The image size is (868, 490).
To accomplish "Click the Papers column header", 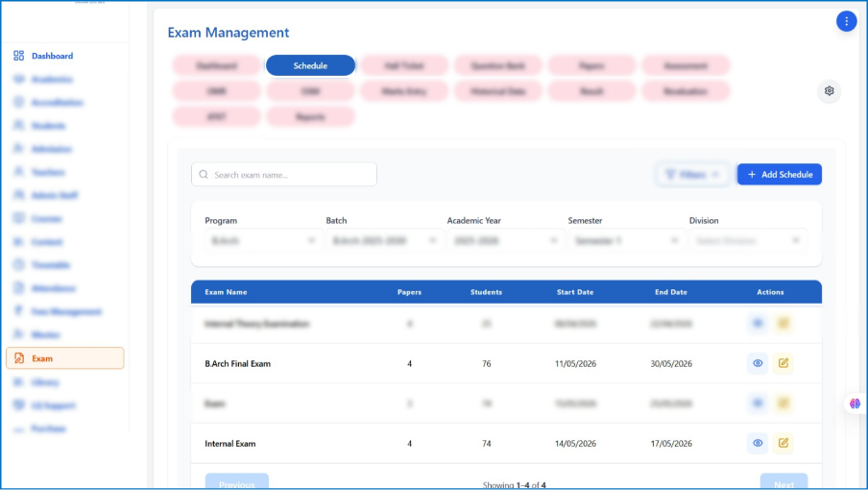I will click(x=410, y=292).
